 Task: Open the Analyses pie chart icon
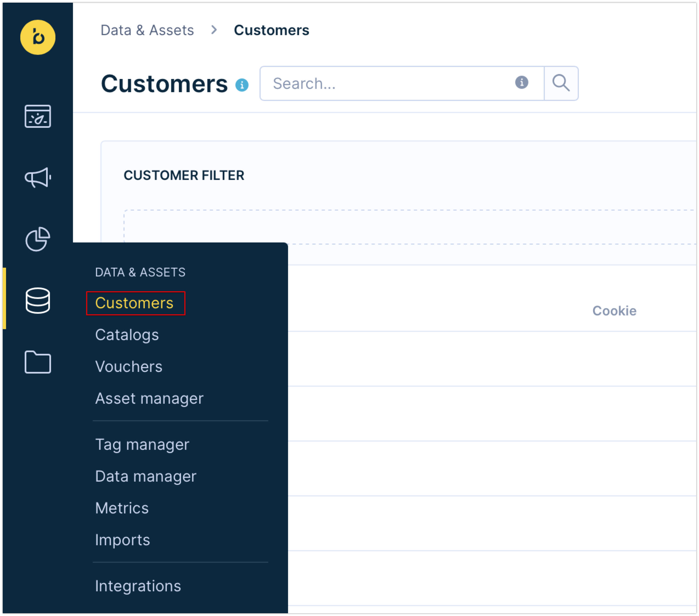(x=38, y=239)
